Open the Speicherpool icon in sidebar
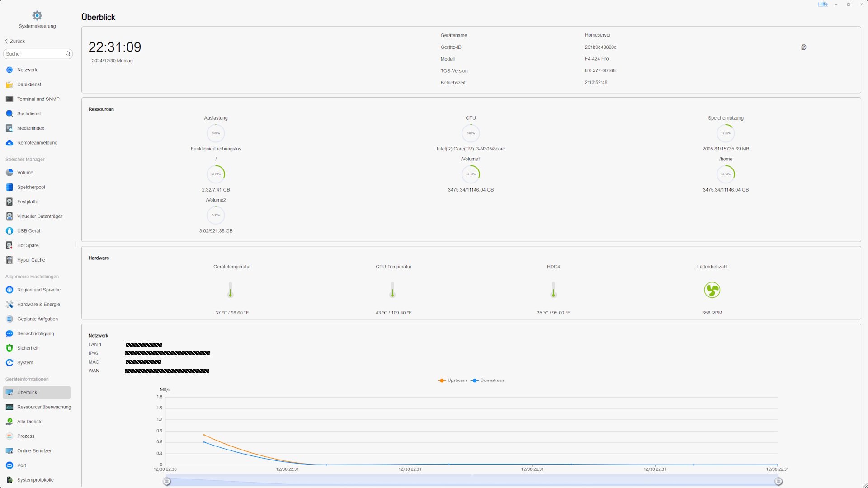 9,187
